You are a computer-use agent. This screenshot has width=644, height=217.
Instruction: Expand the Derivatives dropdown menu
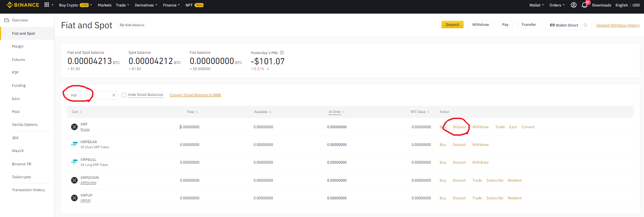click(156, 5)
